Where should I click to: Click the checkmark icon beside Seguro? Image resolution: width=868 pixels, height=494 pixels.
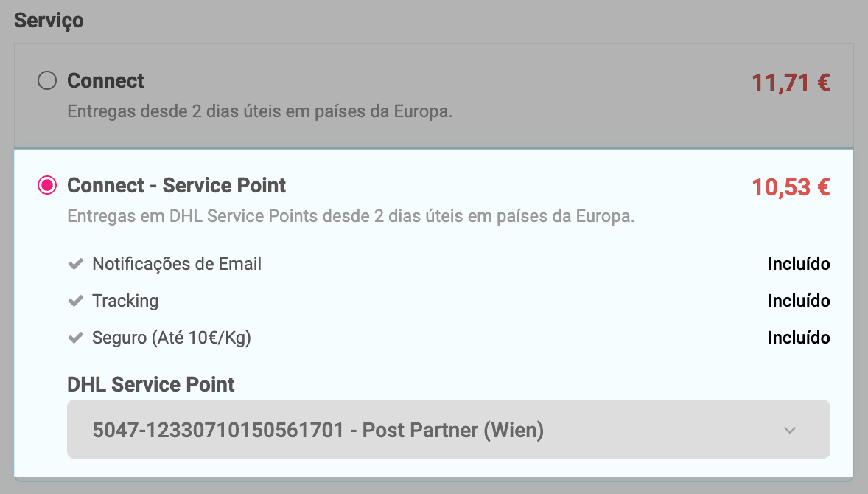(x=75, y=338)
